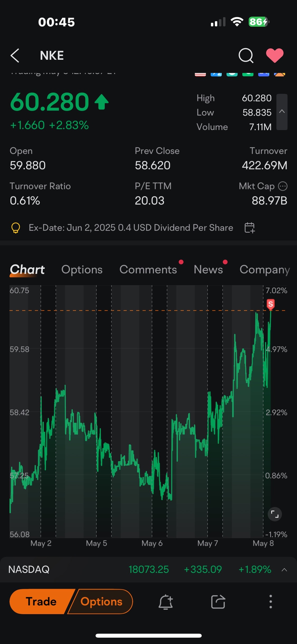Tap the NKE ticker title
The image size is (297, 644).
pyautogui.click(x=52, y=56)
